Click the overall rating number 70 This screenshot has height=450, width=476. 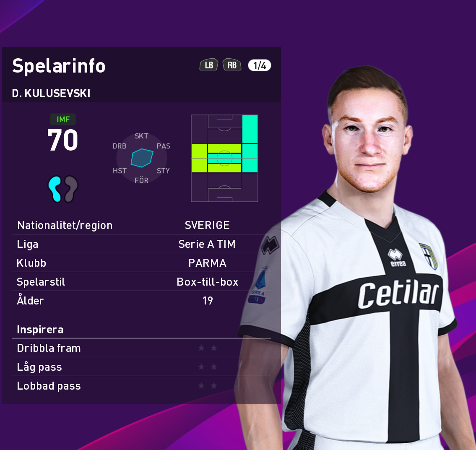point(63,140)
